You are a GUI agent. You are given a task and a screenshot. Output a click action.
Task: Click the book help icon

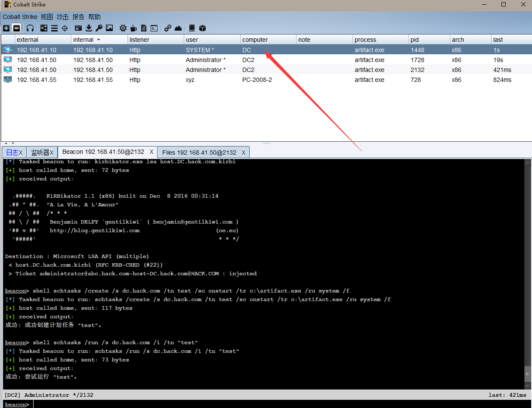point(192,28)
